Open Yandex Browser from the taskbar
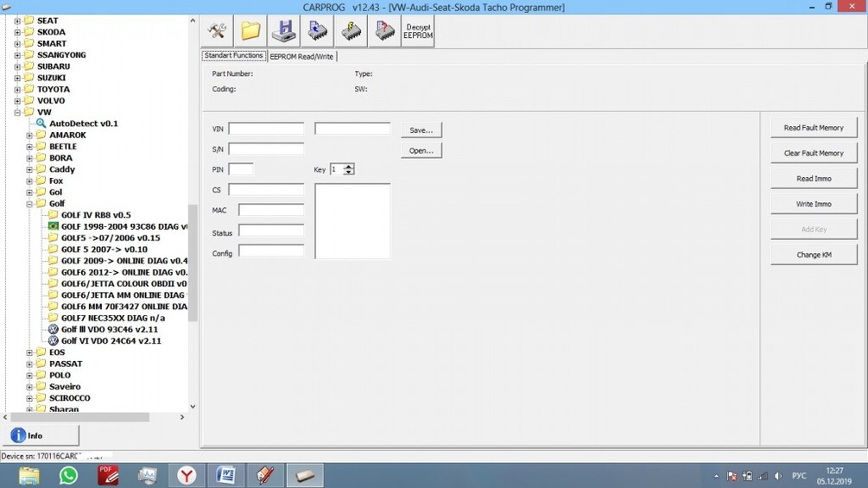The width and height of the screenshot is (868, 488). 187,475
